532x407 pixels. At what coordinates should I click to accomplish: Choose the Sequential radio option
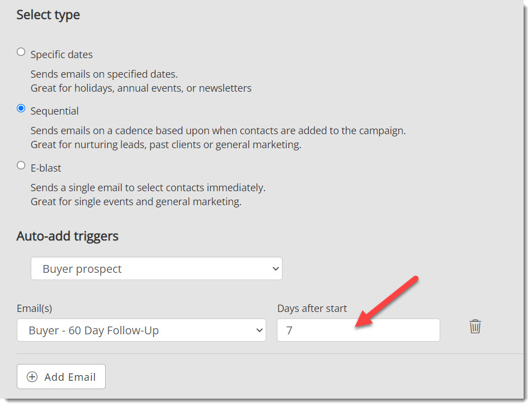click(x=21, y=108)
